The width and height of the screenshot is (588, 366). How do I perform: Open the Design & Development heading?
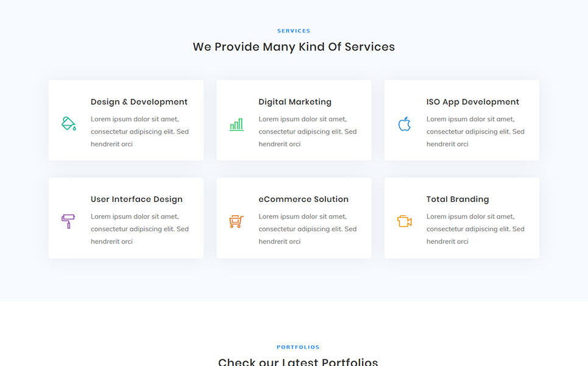click(139, 102)
